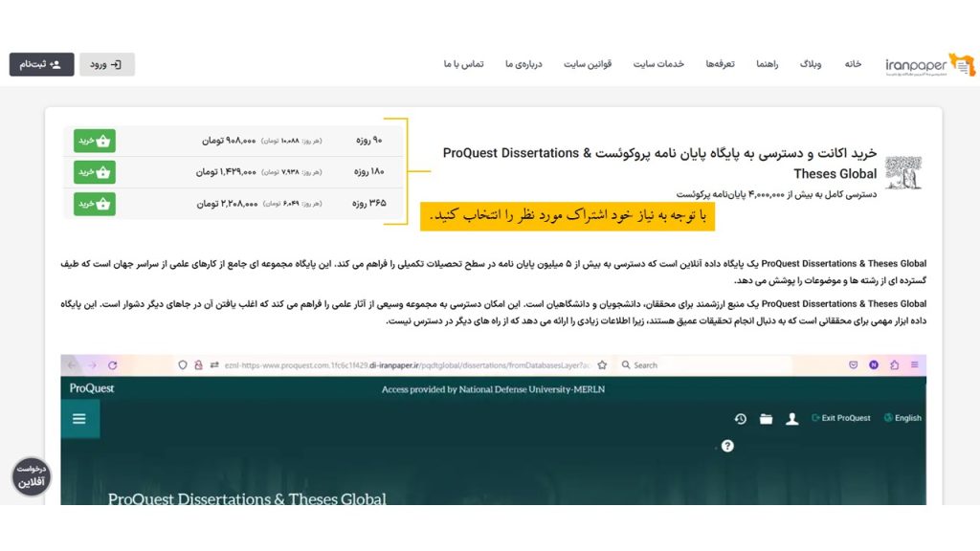Viewport: 980px width, 551px height.
Task: Click the ۹۰۸,۰۰۰ تومان price
Action: (x=228, y=141)
